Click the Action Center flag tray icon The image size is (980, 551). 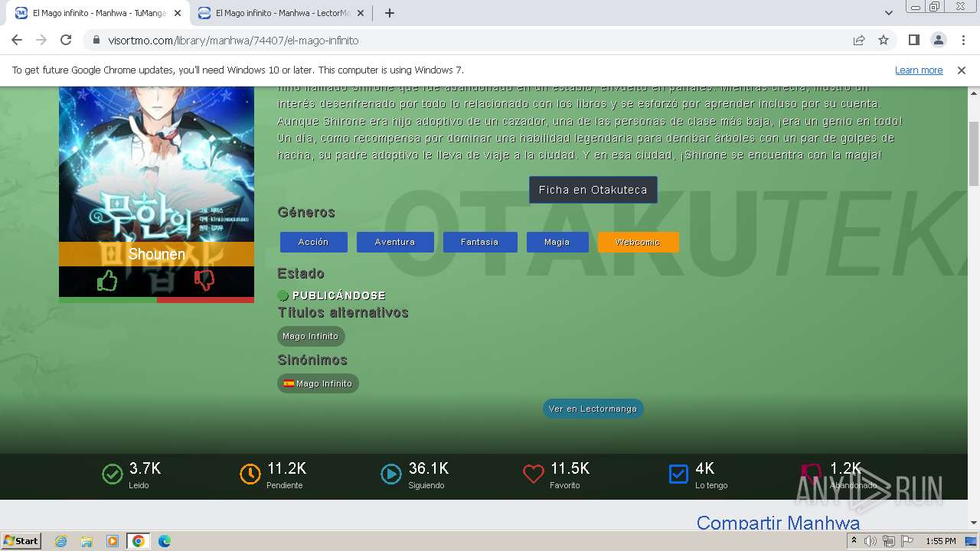[907, 541]
